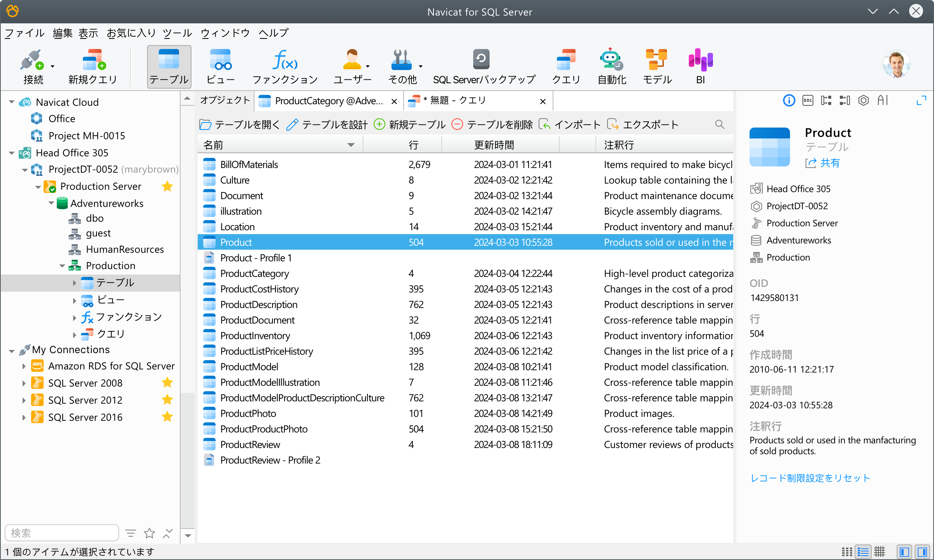Image resolution: width=934 pixels, height=560 pixels.
Task: Show the DDL panel icon
Action: pyautogui.click(x=808, y=101)
